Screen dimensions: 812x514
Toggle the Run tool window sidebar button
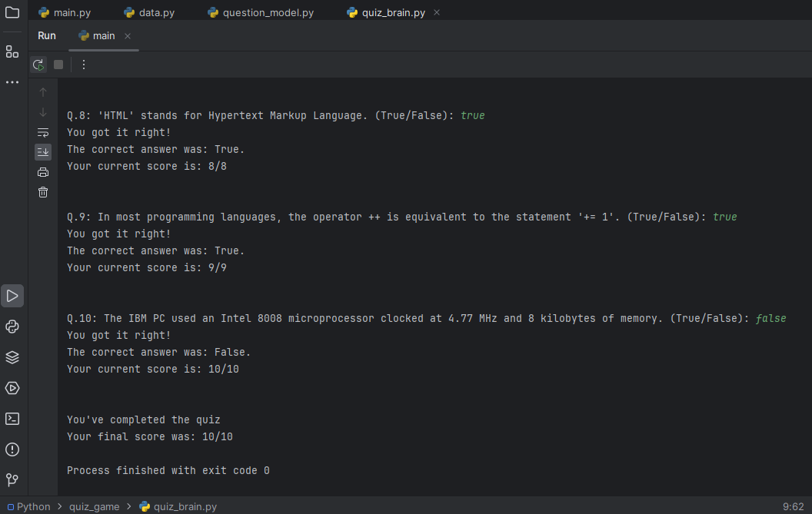[12, 296]
